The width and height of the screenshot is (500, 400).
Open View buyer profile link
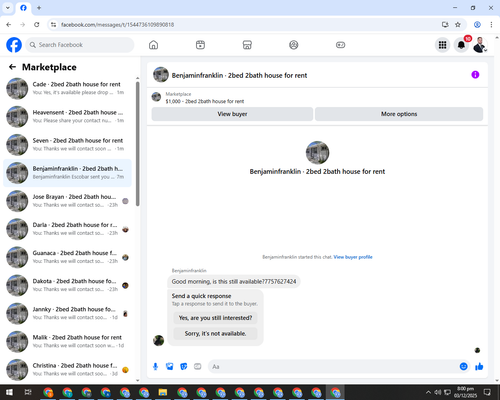353,257
